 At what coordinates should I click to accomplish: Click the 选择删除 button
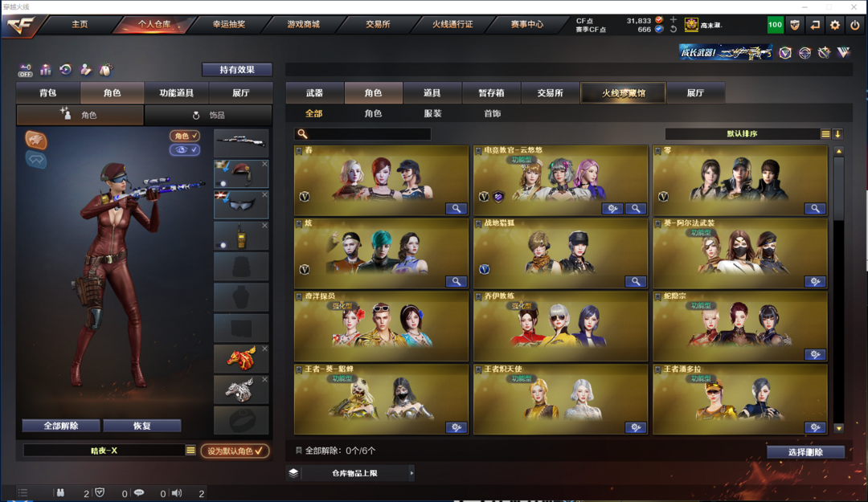pyautogui.click(x=805, y=452)
